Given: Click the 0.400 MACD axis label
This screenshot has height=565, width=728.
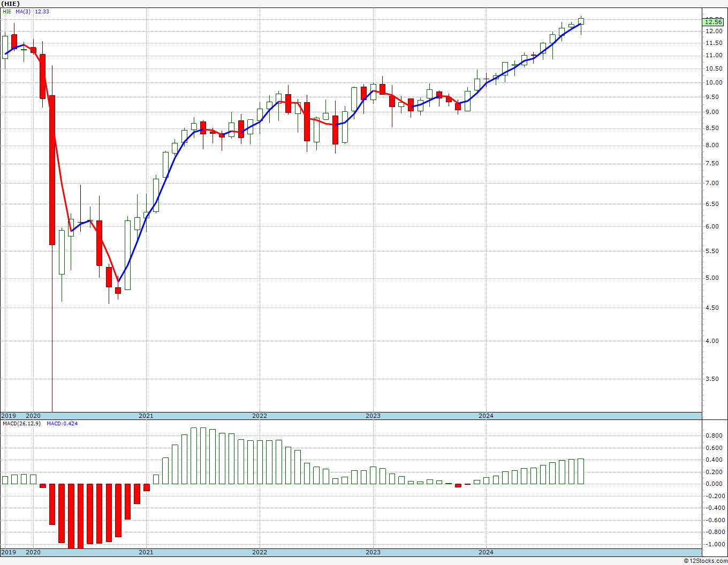Looking at the screenshot, I should [x=715, y=460].
